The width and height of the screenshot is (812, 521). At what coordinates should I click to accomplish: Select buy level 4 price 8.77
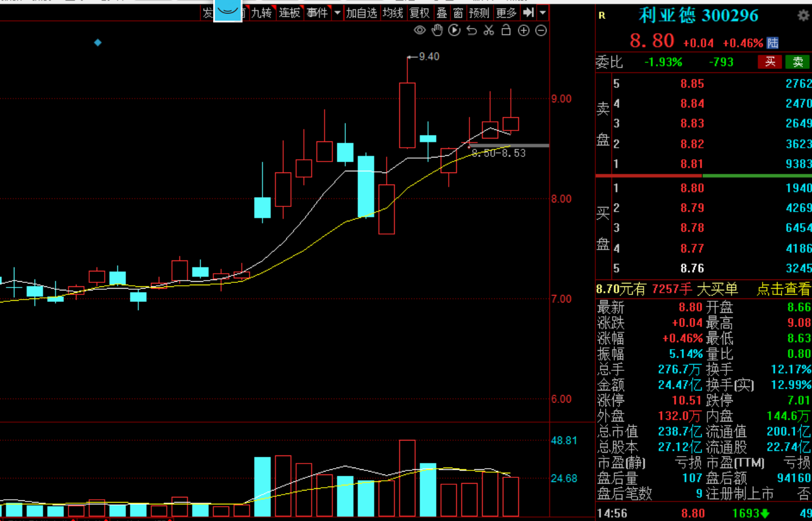pyautogui.click(x=692, y=248)
